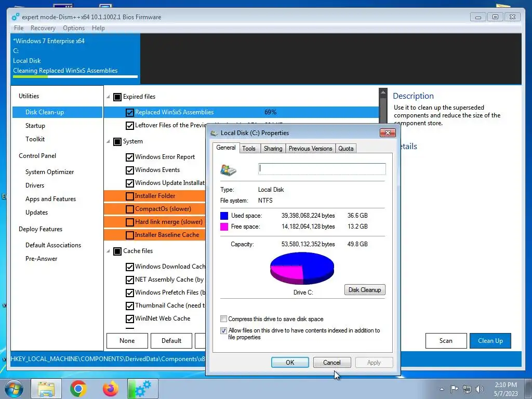Image resolution: width=532 pixels, height=399 pixels.
Task: Click the blue Used space color swatch
Action: (x=224, y=216)
